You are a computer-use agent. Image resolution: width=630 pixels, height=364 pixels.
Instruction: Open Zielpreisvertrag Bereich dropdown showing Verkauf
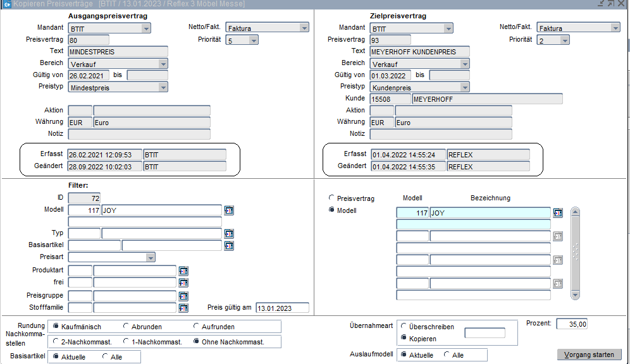tap(464, 64)
